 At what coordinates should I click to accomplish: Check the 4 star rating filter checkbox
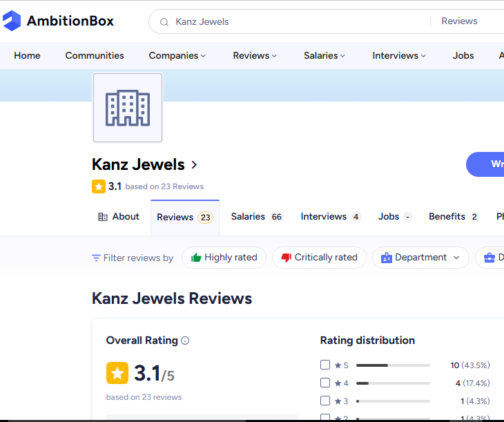click(325, 383)
